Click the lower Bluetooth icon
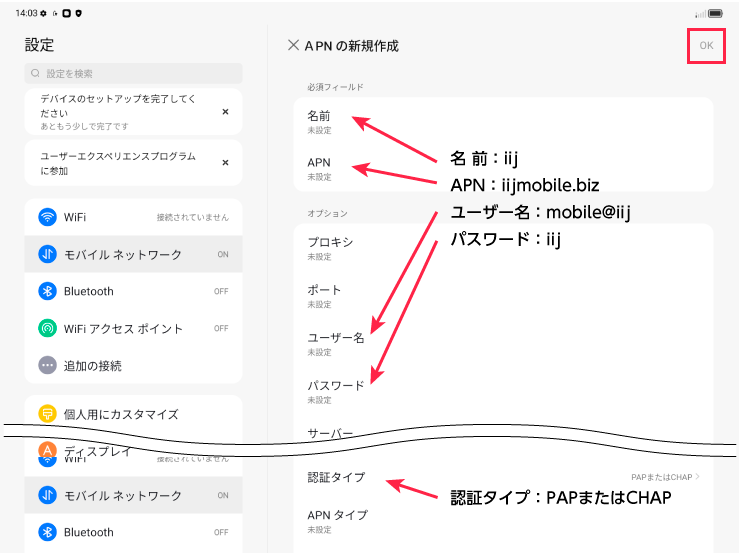 click(x=47, y=532)
